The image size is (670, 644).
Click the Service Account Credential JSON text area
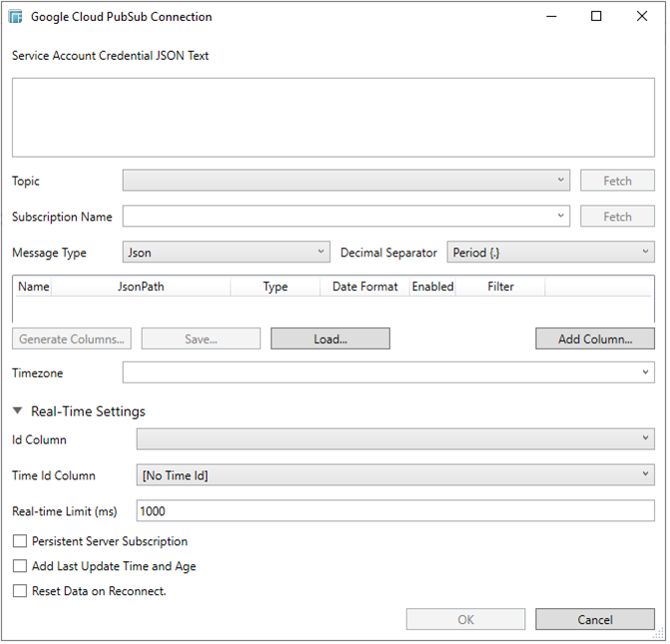tap(334, 118)
